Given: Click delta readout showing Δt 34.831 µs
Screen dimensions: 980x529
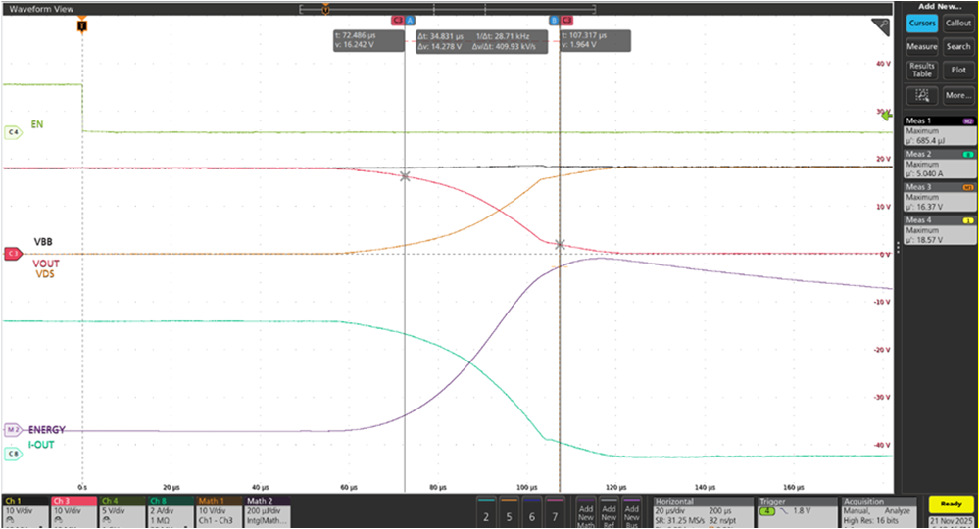Looking at the screenshot, I should (481, 41).
